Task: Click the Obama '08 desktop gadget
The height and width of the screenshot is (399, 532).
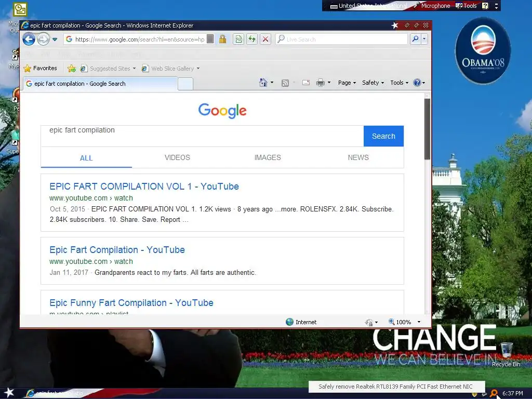Action: pyautogui.click(x=483, y=51)
